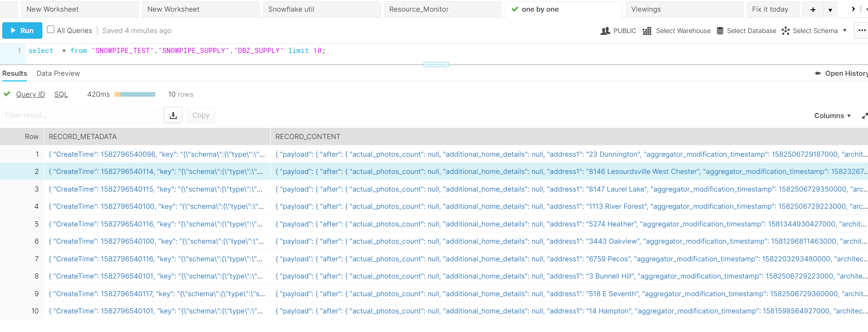This screenshot has width=868, height=332.
Task: Expand the context dropdown arrow after Select Schema
Action: tap(845, 30)
